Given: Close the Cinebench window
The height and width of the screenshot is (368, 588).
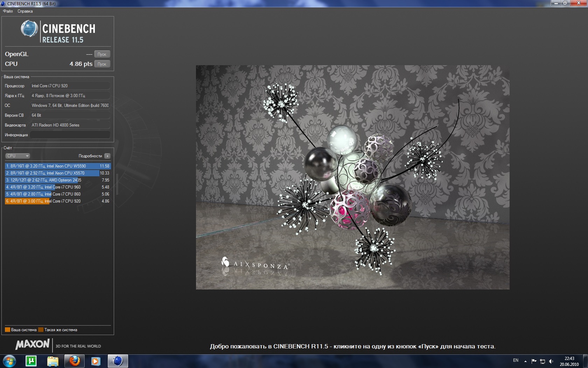Looking at the screenshot, I should click(579, 3).
